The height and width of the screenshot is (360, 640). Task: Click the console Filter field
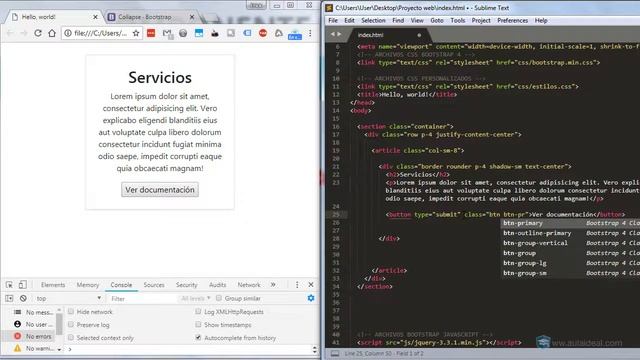[143, 299]
